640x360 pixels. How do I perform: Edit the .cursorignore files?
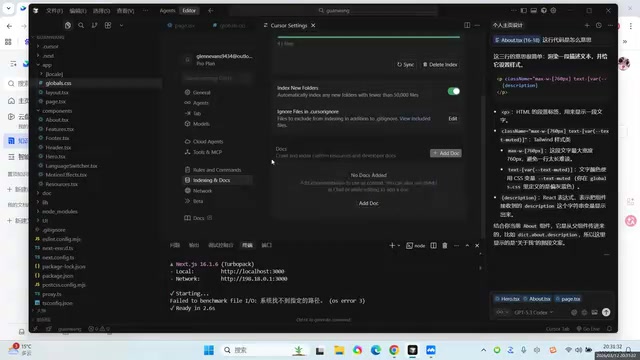[453, 118]
